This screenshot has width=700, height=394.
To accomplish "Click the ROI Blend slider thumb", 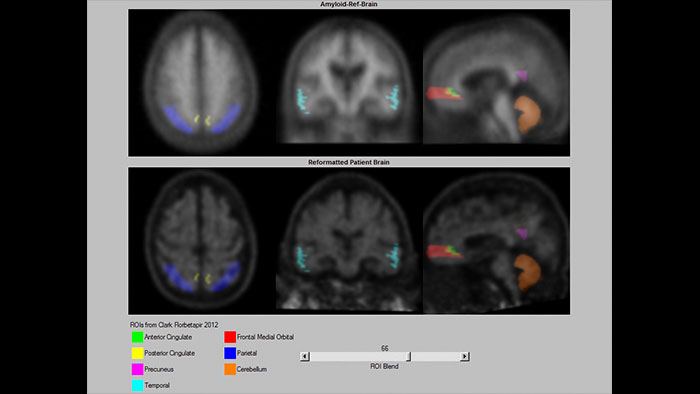I will (x=408, y=356).
